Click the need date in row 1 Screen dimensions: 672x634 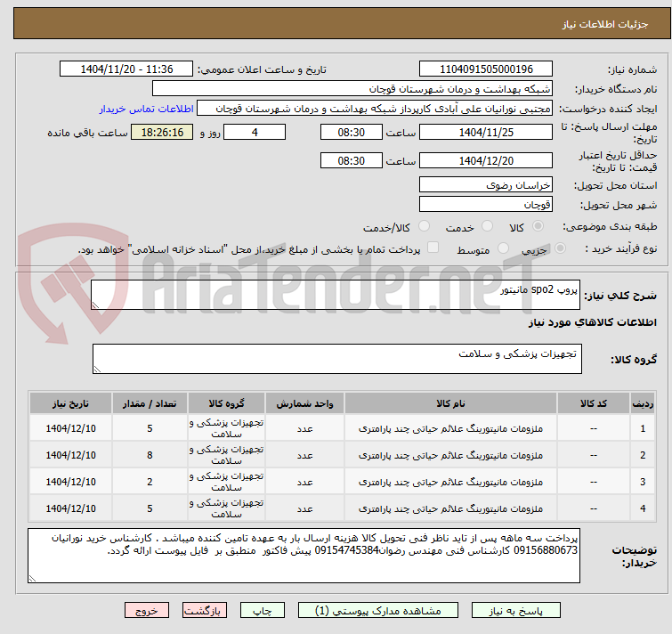[70, 428]
